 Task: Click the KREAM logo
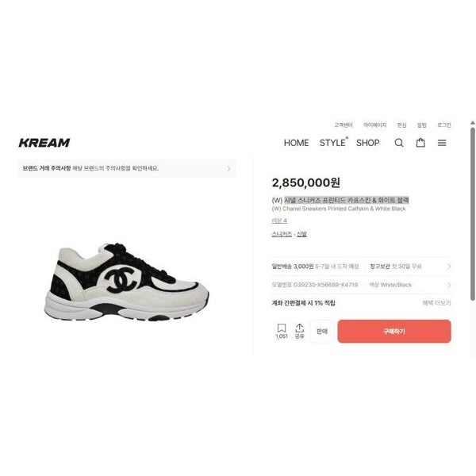pos(44,143)
